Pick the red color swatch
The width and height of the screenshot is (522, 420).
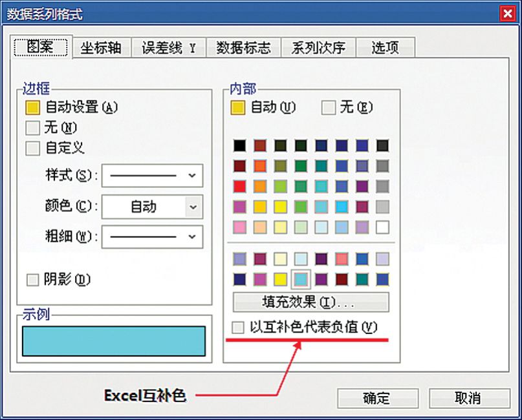point(240,187)
